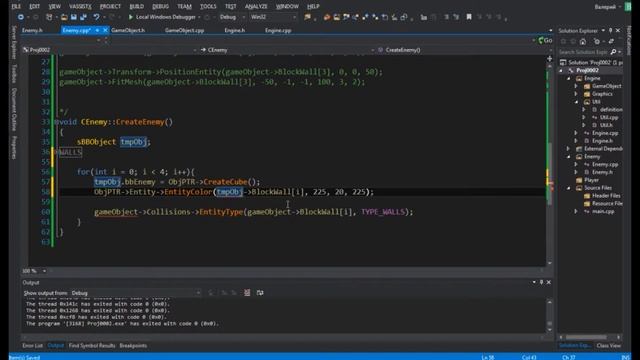640x360 pixels.
Task: Click the Solution Explorer search magnifier icon
Action: pyautogui.click(x=613, y=52)
